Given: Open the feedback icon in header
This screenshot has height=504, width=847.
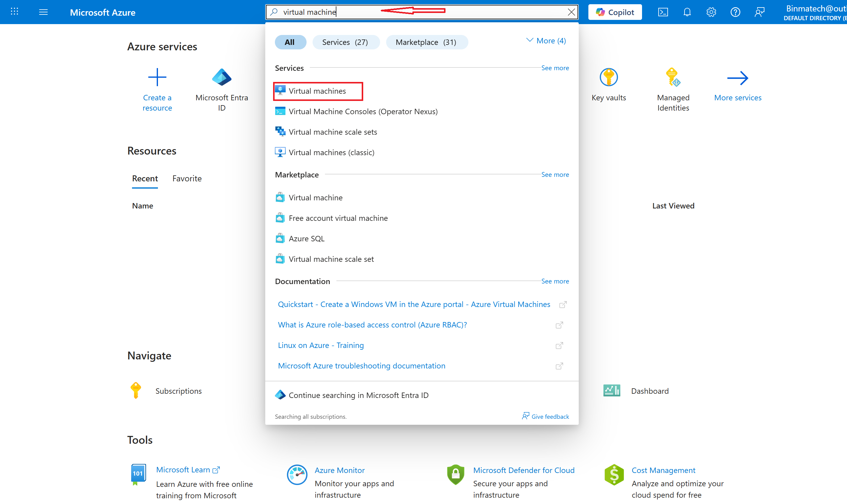Looking at the screenshot, I should click(x=759, y=12).
